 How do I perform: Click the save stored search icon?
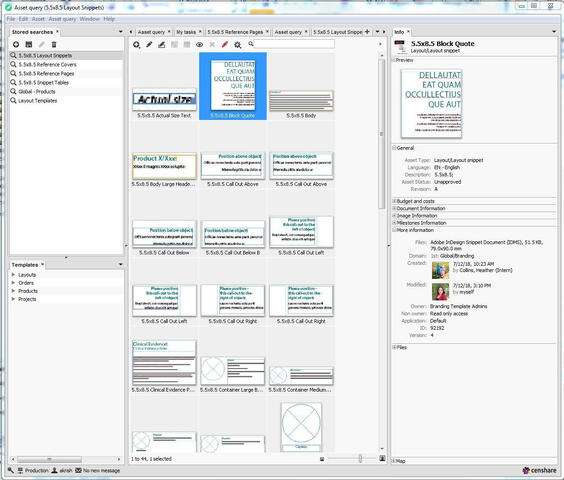(29, 45)
